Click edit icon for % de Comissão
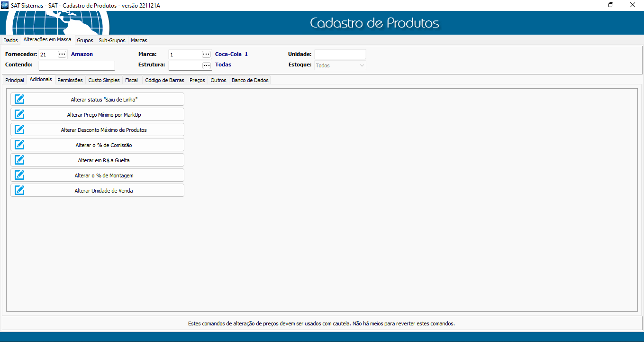This screenshot has height=342, width=644. pos(19,145)
